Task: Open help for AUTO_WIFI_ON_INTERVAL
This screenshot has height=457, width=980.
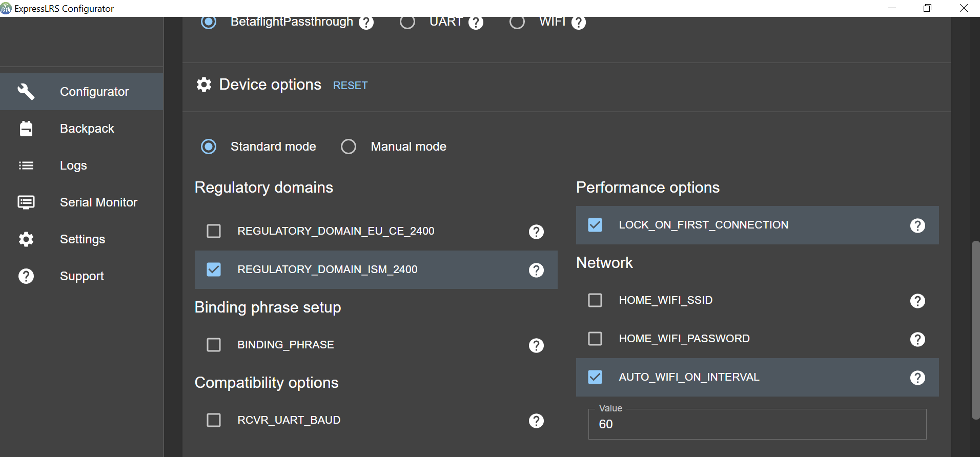Action: coord(917,378)
